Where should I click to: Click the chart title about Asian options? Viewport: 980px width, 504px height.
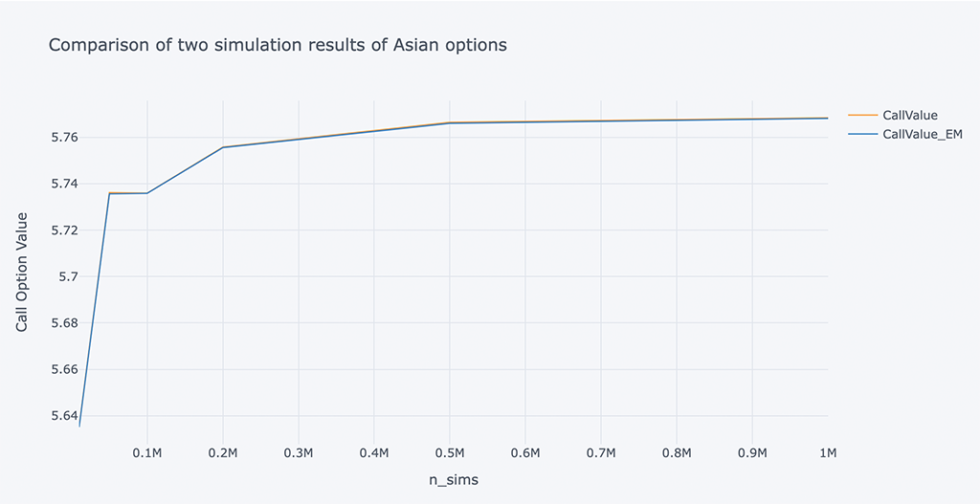(278, 45)
